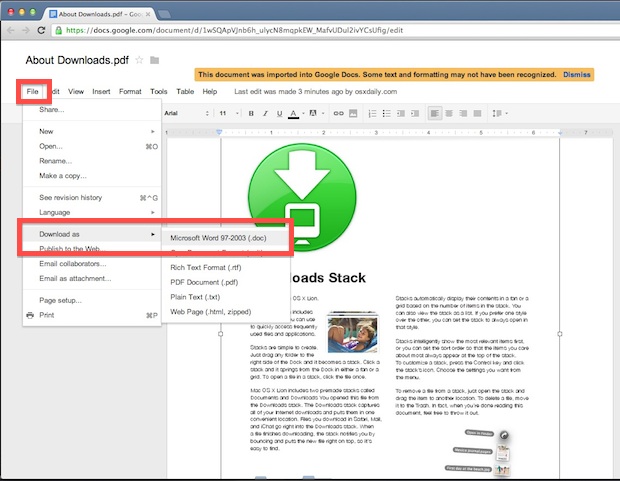Go back in browser history

11,30
